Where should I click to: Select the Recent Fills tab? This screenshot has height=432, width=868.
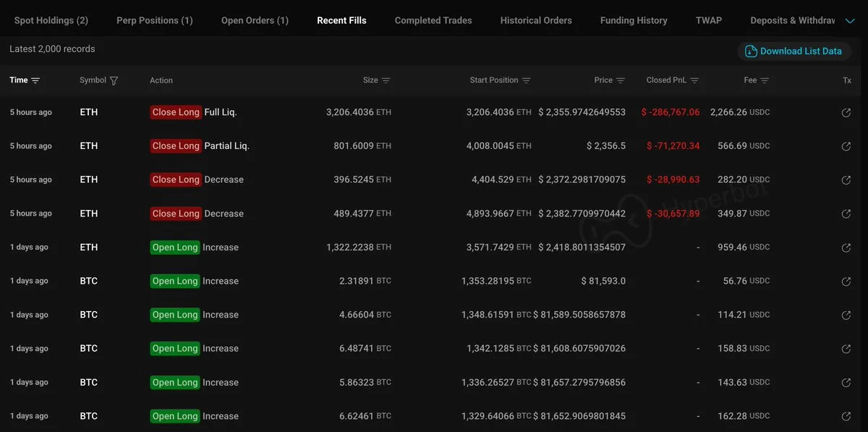341,20
